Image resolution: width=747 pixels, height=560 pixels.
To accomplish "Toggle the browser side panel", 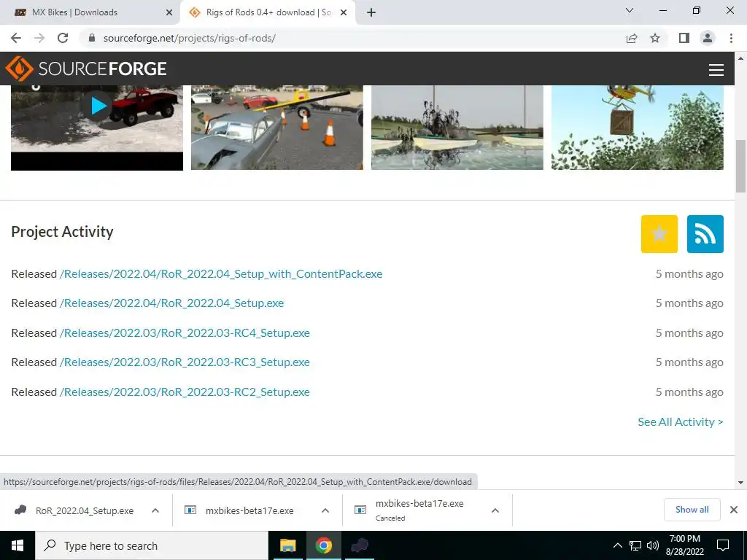I will tap(684, 38).
